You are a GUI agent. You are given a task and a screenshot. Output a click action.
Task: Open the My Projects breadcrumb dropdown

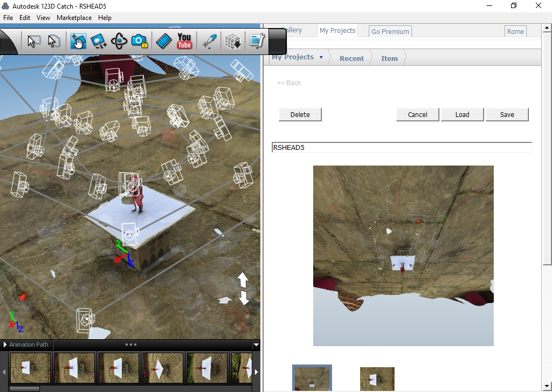point(321,57)
